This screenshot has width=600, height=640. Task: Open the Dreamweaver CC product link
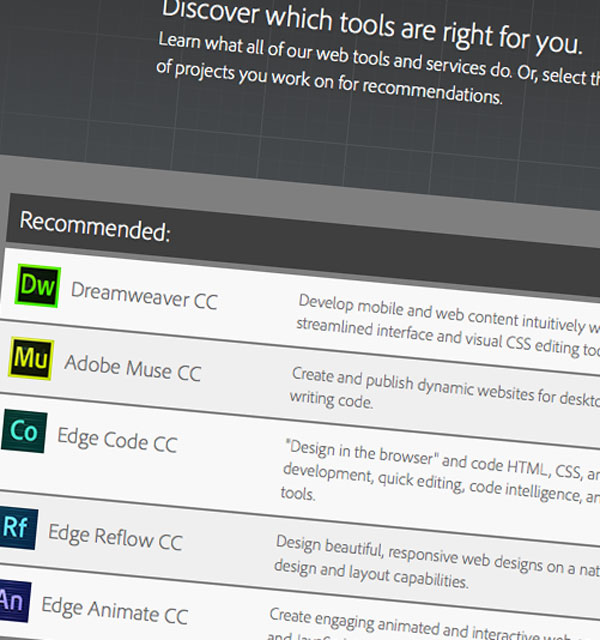pos(144,296)
